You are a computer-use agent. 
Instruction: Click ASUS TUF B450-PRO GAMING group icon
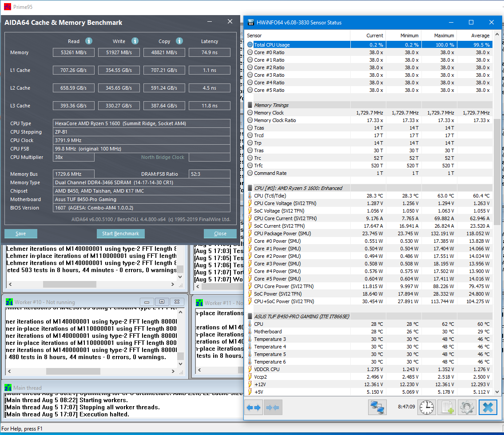point(250,316)
